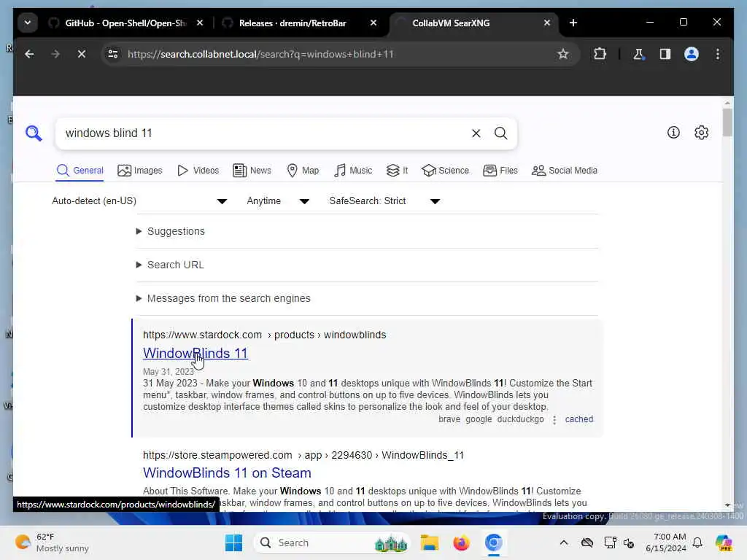Click the taskbar Search box
The image size is (747, 560).
coord(332,542)
